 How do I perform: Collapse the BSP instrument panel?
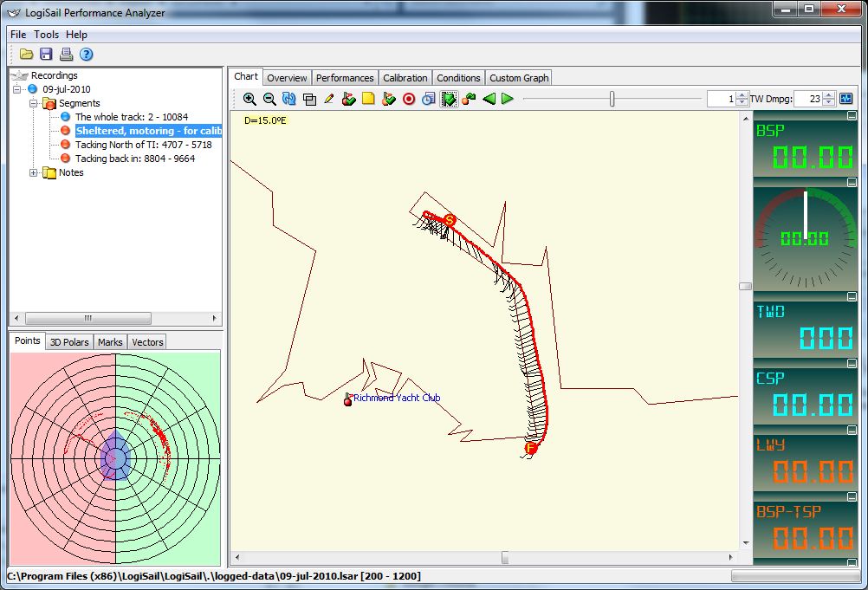pyautogui.click(x=852, y=116)
